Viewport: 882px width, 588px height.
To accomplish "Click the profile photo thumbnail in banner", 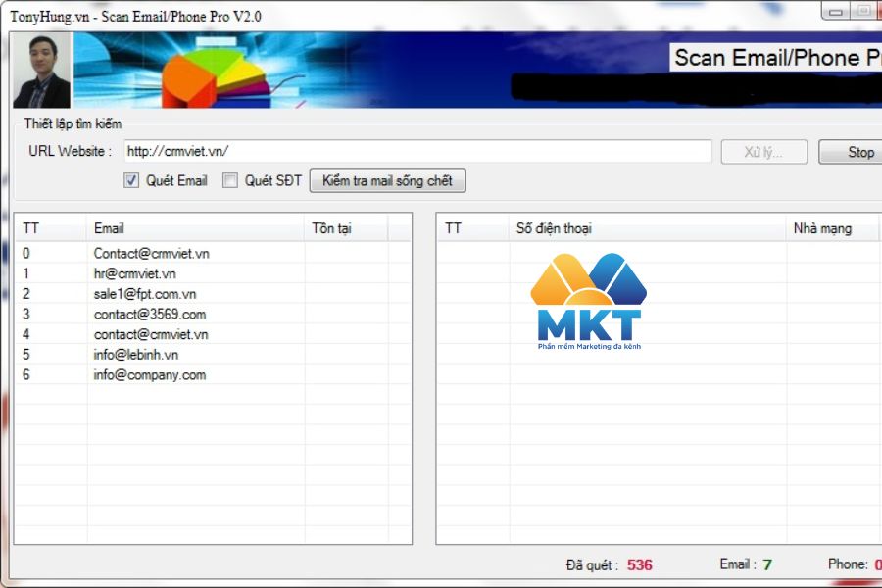I will coord(41,70).
